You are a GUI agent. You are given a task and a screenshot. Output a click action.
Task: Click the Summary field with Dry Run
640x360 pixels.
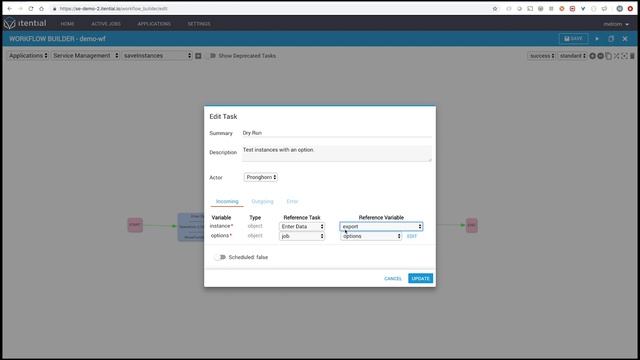coord(337,133)
